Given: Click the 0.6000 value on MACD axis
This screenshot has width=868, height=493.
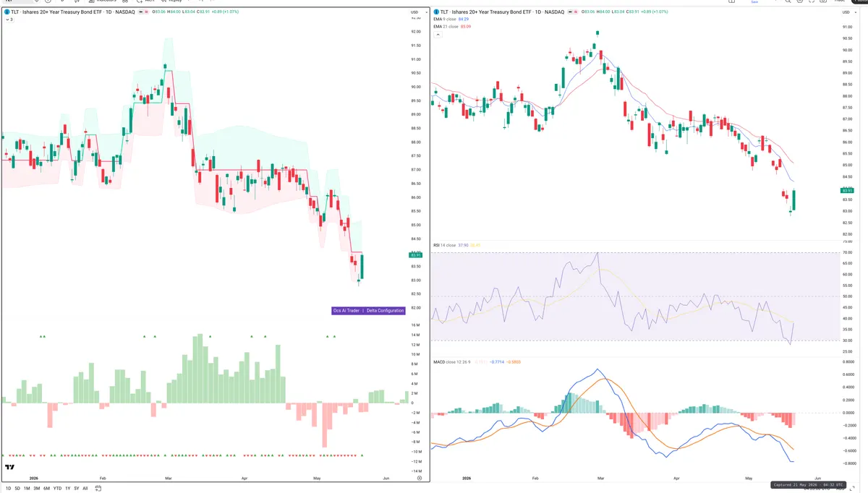Looking at the screenshot, I should coord(847,374).
